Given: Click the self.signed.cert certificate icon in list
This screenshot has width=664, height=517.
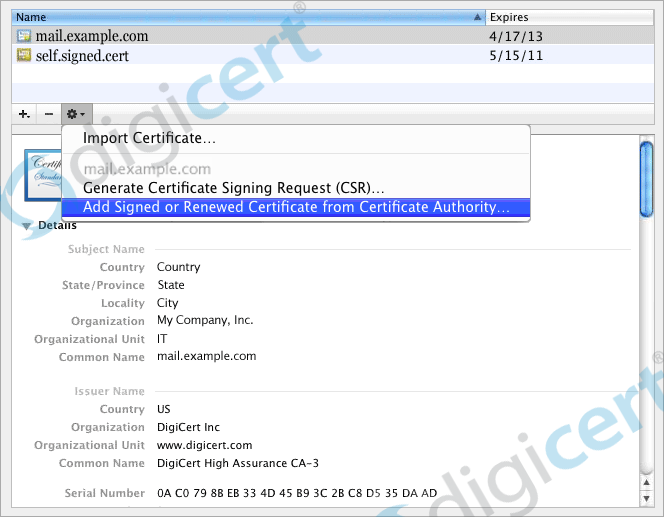Looking at the screenshot, I should tap(24, 55).
